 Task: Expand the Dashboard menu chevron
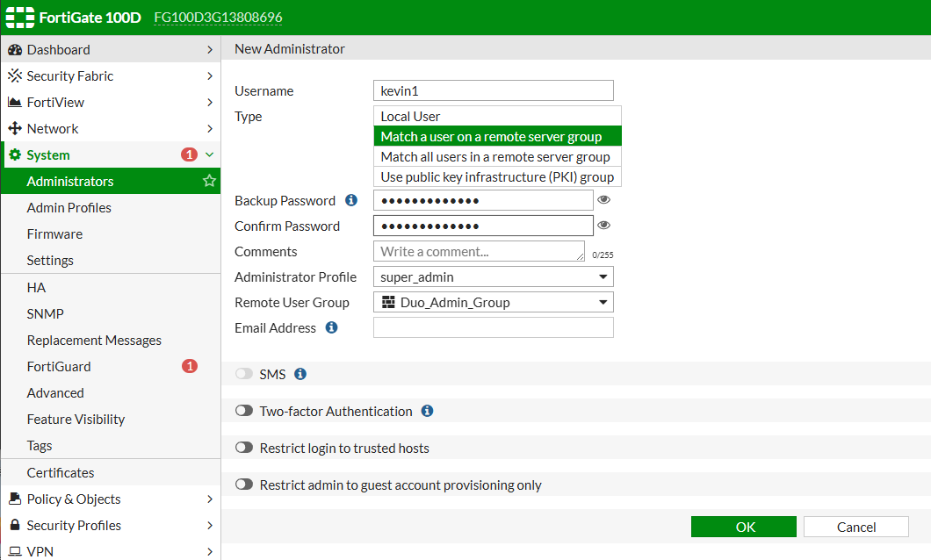click(x=210, y=50)
